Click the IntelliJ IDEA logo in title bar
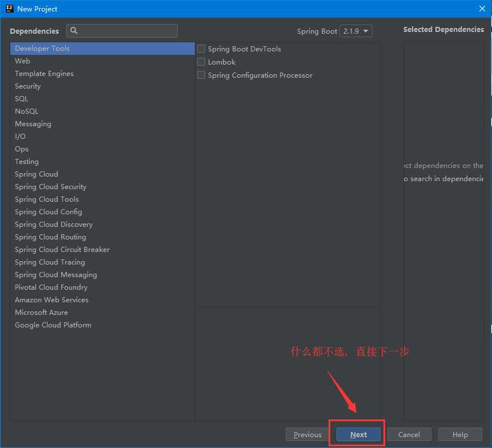Image resolution: width=492 pixels, height=448 pixels. 9,9
